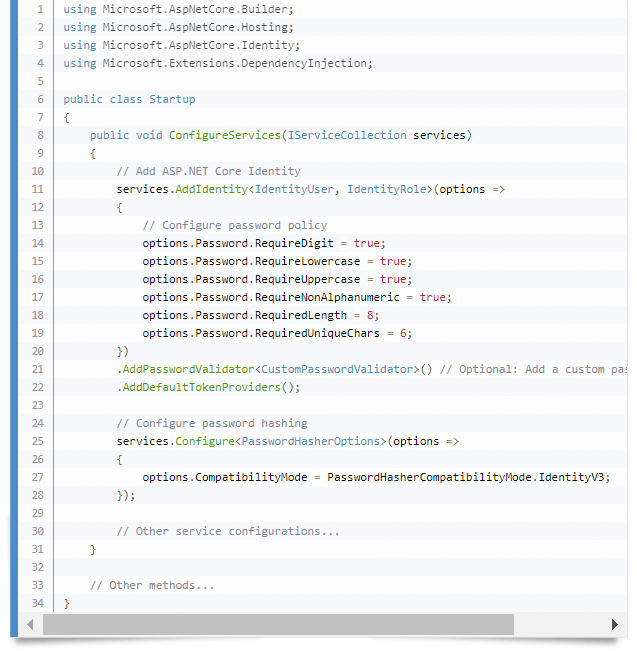
Task: Click line number 11 in the gutter
Action: tap(37, 189)
